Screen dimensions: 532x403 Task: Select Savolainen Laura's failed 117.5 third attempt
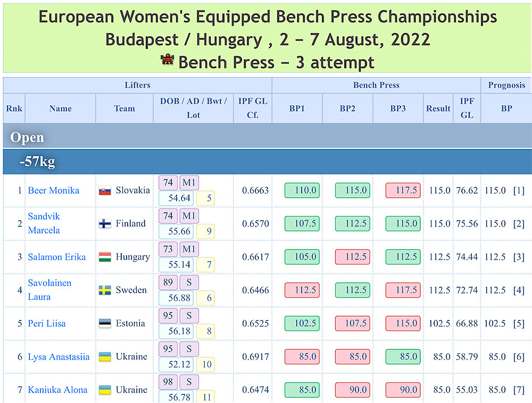403,290
